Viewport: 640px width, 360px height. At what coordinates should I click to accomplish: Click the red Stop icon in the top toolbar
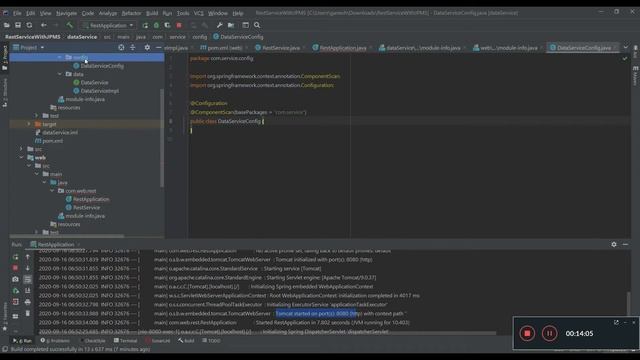(179, 25)
